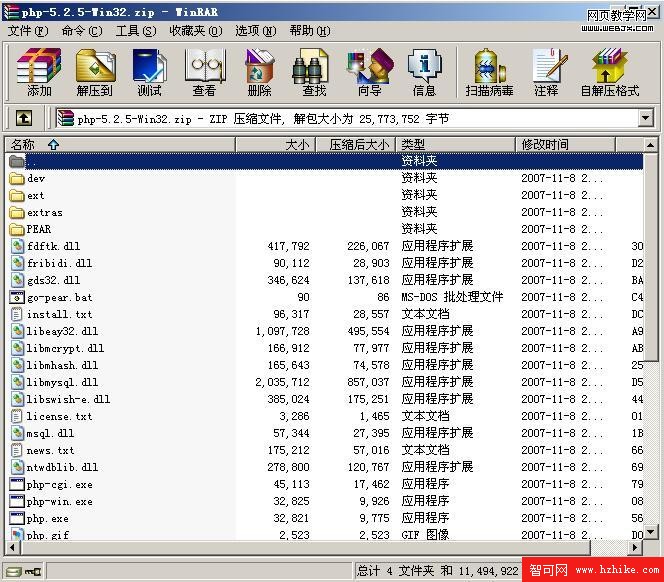Sort by Packed size (压缩后大小) header
Image resolution: width=664 pixels, height=582 pixels.
pyautogui.click(x=356, y=144)
